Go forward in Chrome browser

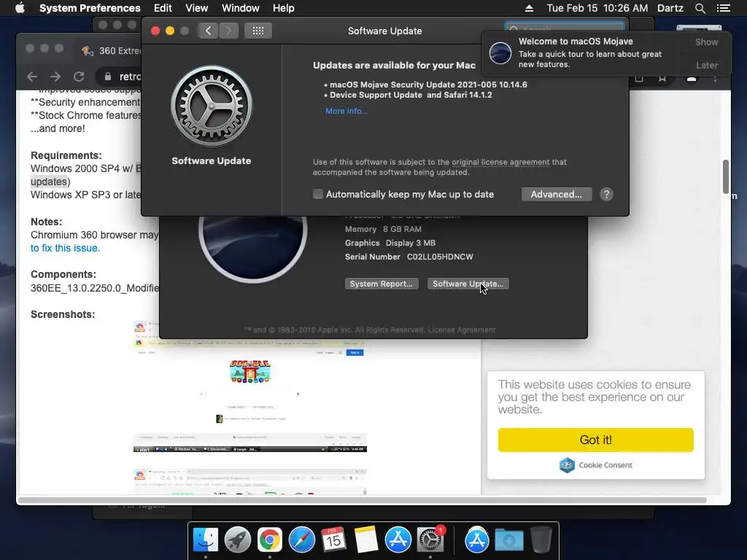55,77
